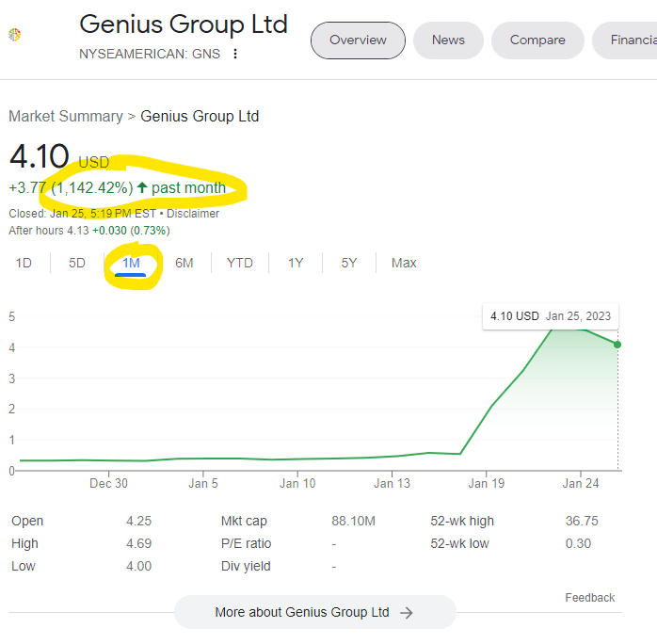Click the Market Summary breadcrumb link
657x644 pixels.
66,117
